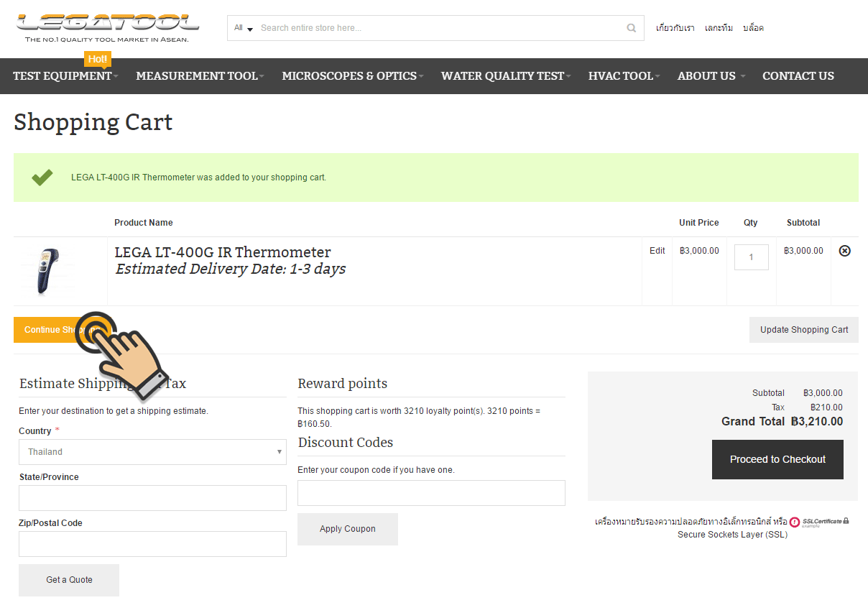
Task: Focus the coupon code field
Action: pyautogui.click(x=431, y=493)
